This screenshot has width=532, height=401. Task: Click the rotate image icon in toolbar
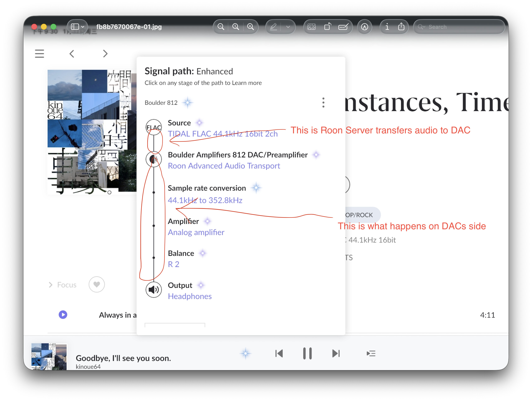click(x=327, y=27)
